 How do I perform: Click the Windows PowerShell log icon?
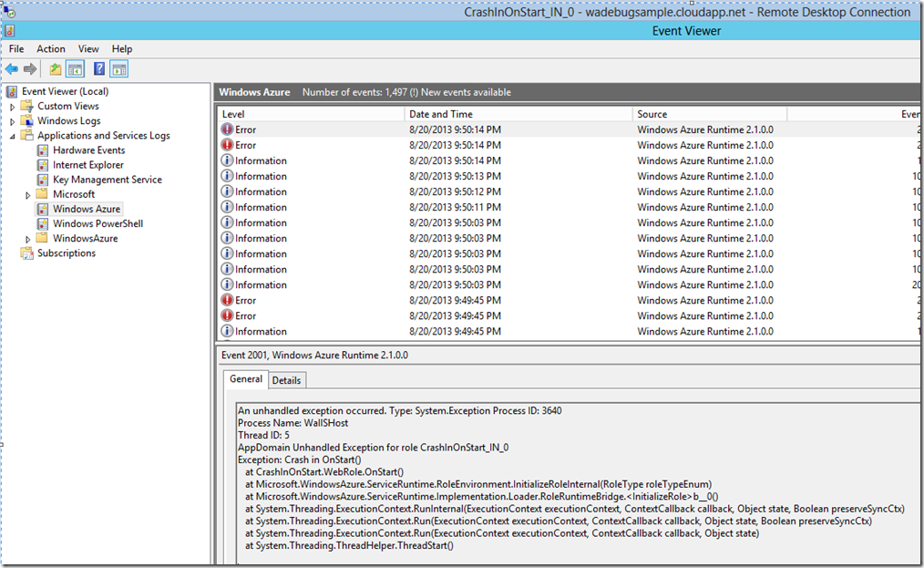coord(43,224)
